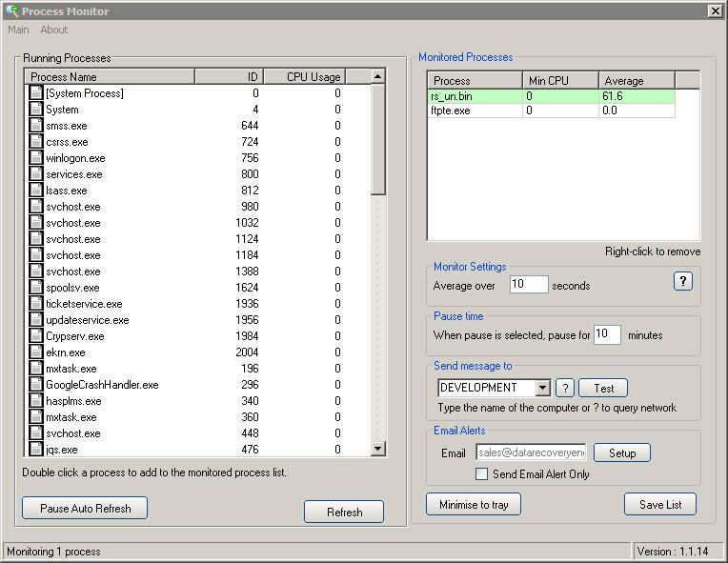Screen dimensions: 728x563
Task: Click the help icon in Monitor Settings
Action: [682, 281]
